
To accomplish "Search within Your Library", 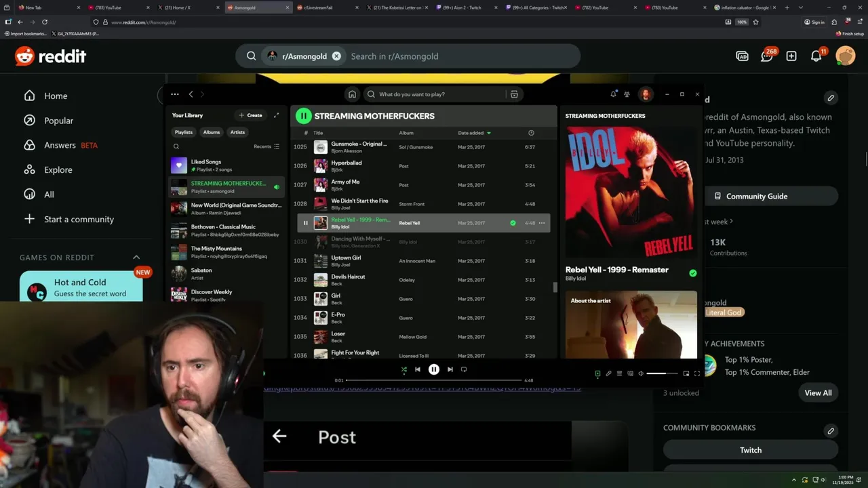I will point(176,146).
